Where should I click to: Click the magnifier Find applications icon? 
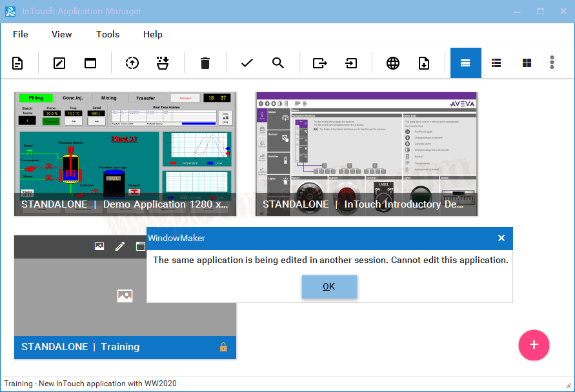click(x=278, y=63)
